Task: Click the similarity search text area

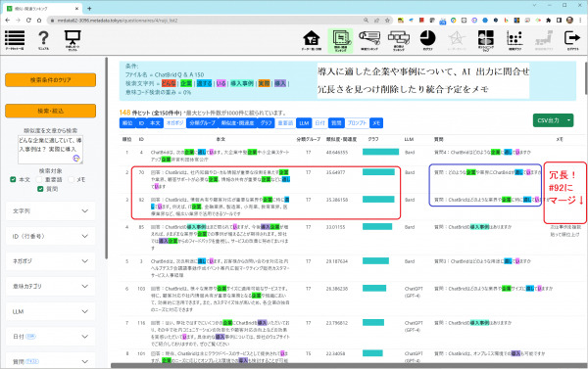Action: [x=51, y=150]
